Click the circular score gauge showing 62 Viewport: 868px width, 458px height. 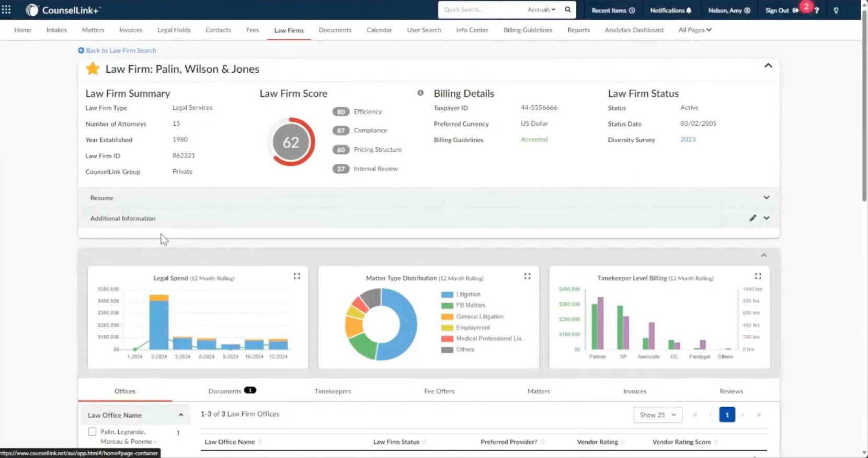(291, 142)
